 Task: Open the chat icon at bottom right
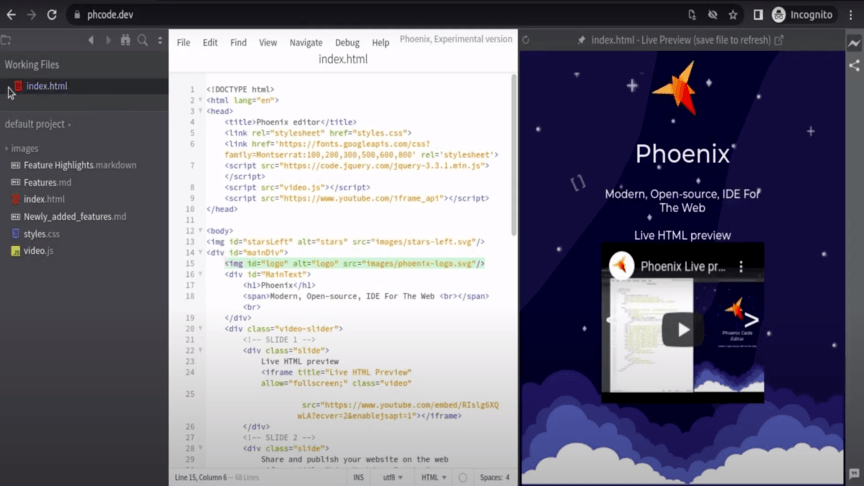[854, 473]
